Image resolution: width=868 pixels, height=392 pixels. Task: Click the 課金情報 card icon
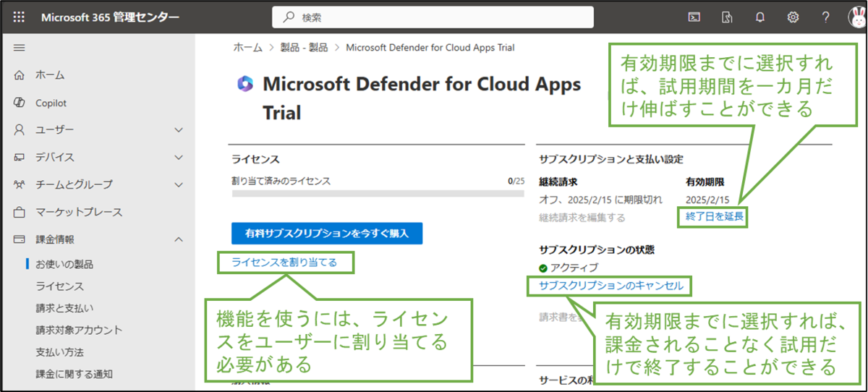coord(20,239)
